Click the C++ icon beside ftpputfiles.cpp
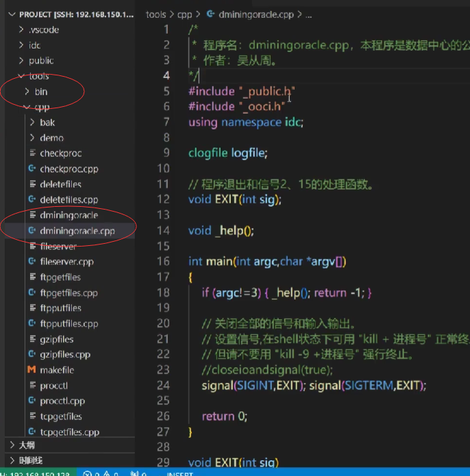470x476 pixels. (32, 323)
